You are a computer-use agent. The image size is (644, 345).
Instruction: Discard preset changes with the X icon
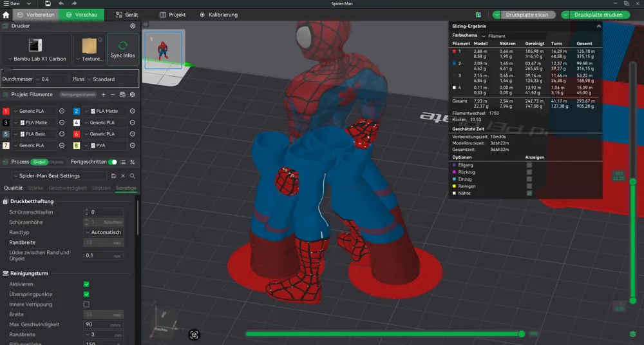pos(123,176)
